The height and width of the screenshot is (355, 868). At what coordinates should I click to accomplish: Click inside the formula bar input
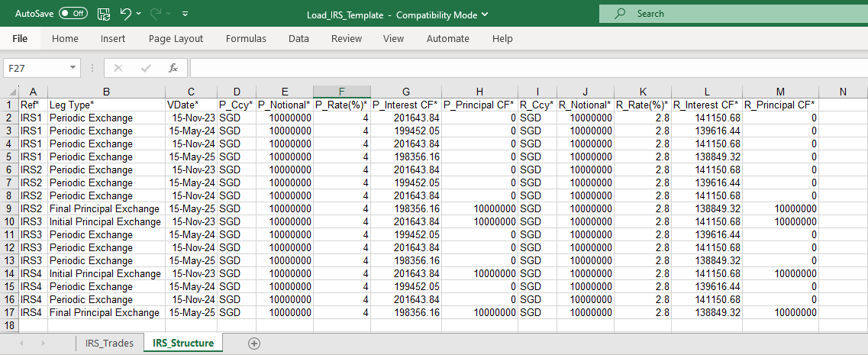[527, 68]
